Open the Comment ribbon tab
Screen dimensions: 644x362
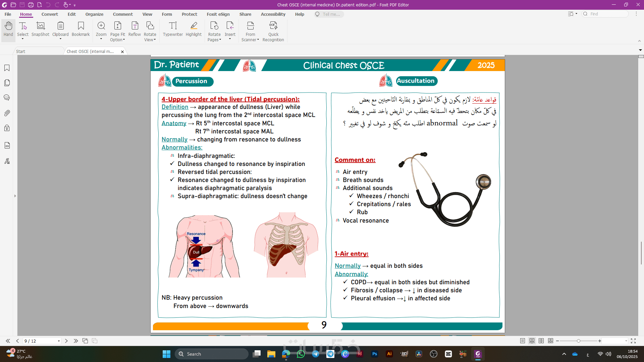pos(123,14)
